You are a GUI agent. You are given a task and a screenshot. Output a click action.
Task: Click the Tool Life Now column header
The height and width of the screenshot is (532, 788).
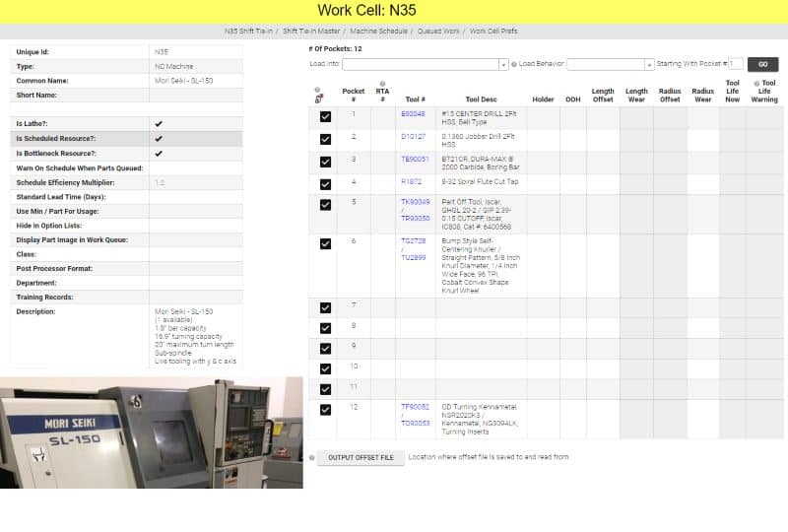[732, 91]
